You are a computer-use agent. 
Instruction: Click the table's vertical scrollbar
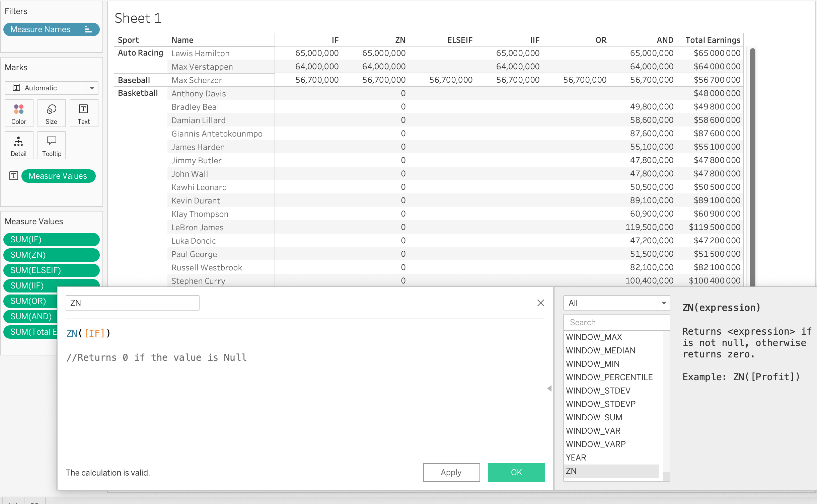[752, 167]
